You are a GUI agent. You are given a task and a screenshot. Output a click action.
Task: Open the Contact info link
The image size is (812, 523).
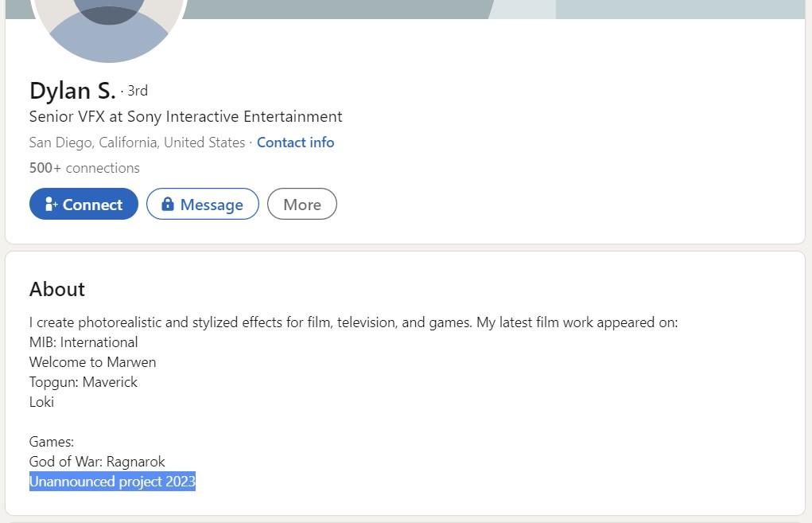coord(295,142)
